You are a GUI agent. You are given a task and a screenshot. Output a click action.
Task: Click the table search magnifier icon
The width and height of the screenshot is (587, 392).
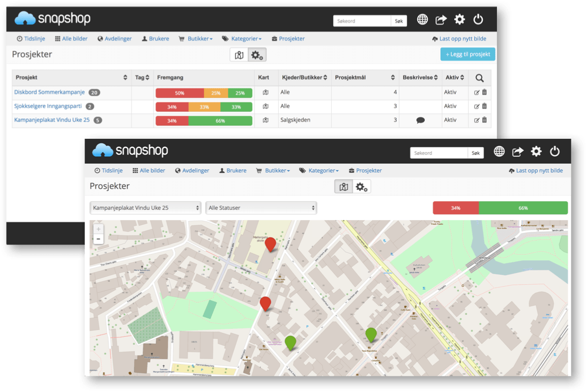[x=480, y=78]
